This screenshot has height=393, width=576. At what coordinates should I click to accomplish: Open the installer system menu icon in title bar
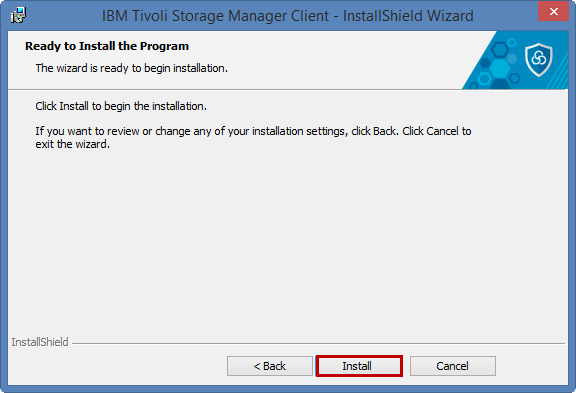click(18, 15)
